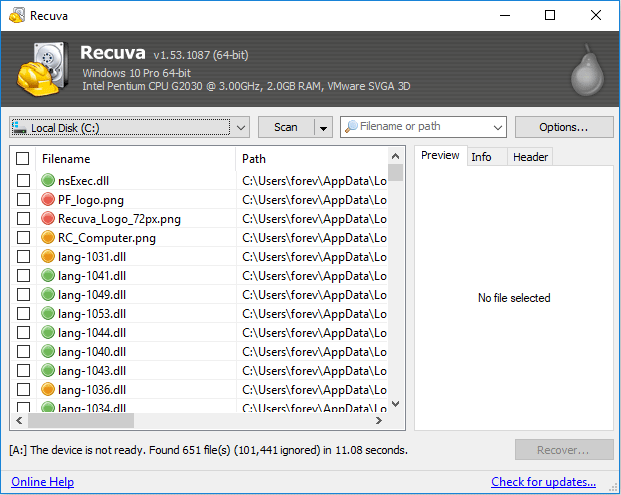Open the Options dialog
Screen dimensions: 621x495
(564, 127)
